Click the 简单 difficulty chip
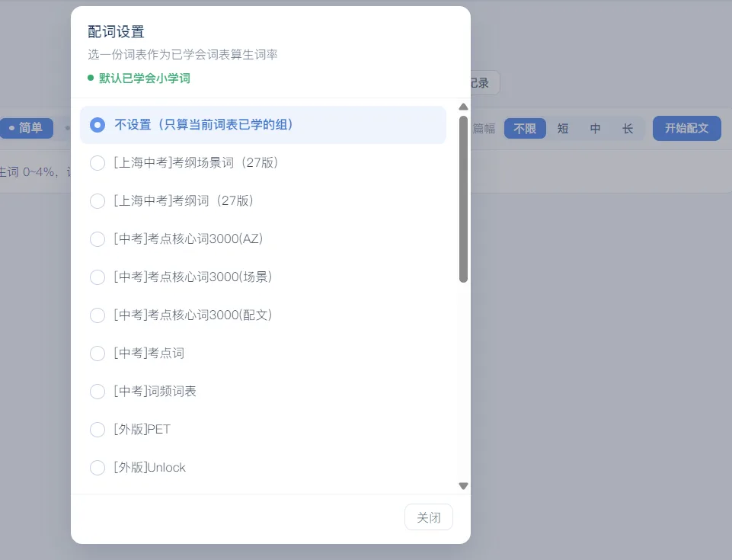 coord(26,128)
